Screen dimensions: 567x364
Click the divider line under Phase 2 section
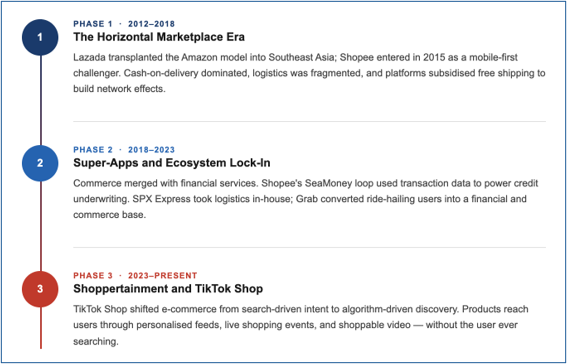point(309,248)
